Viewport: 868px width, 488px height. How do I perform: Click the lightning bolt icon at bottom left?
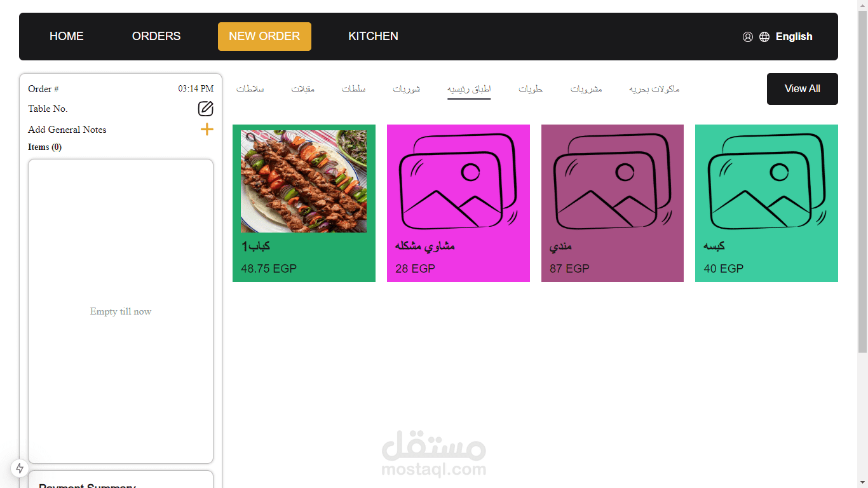(20, 468)
